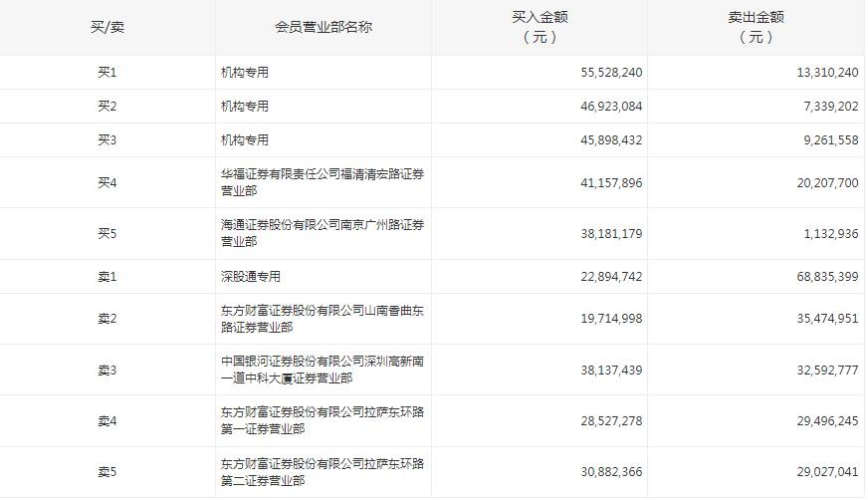
Task: Open 东方财富证券拉萨东环路第二证券营业部 link
Action: point(322,472)
